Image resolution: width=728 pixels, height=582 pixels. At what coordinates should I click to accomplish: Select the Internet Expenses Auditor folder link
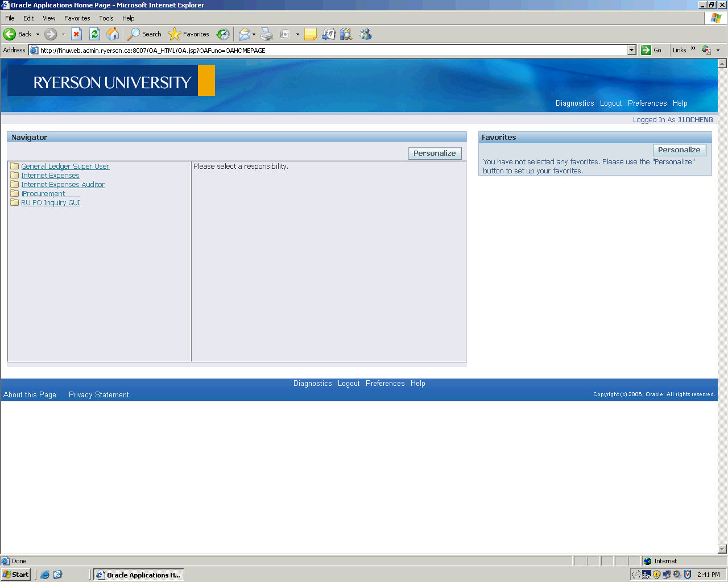[63, 185]
